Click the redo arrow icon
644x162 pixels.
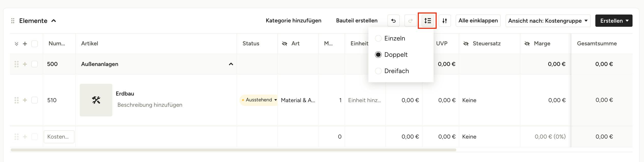tap(410, 21)
